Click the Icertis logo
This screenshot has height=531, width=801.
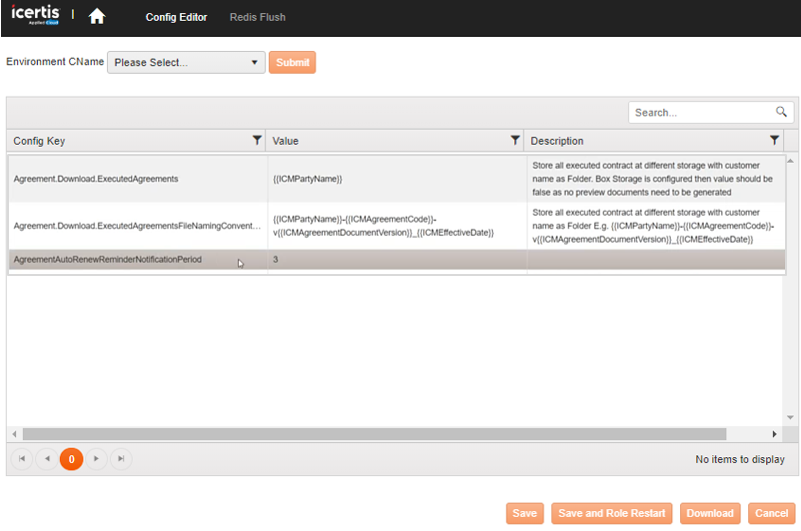coord(37,16)
